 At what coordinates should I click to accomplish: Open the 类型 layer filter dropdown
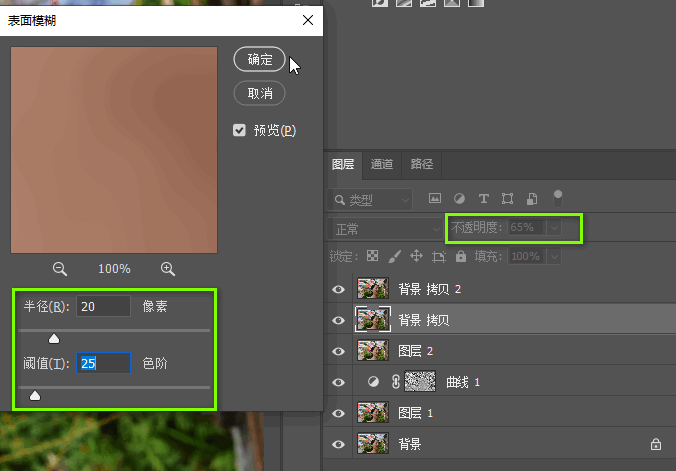(370, 200)
